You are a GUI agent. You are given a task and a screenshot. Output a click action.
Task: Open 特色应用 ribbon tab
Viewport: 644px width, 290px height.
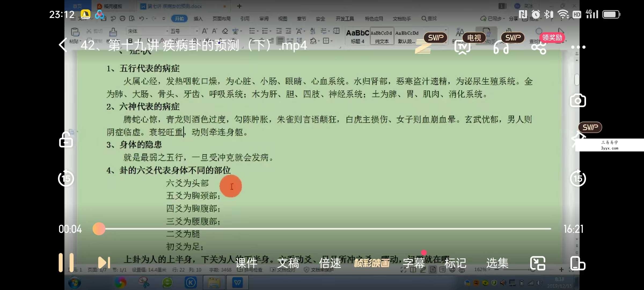(x=374, y=19)
